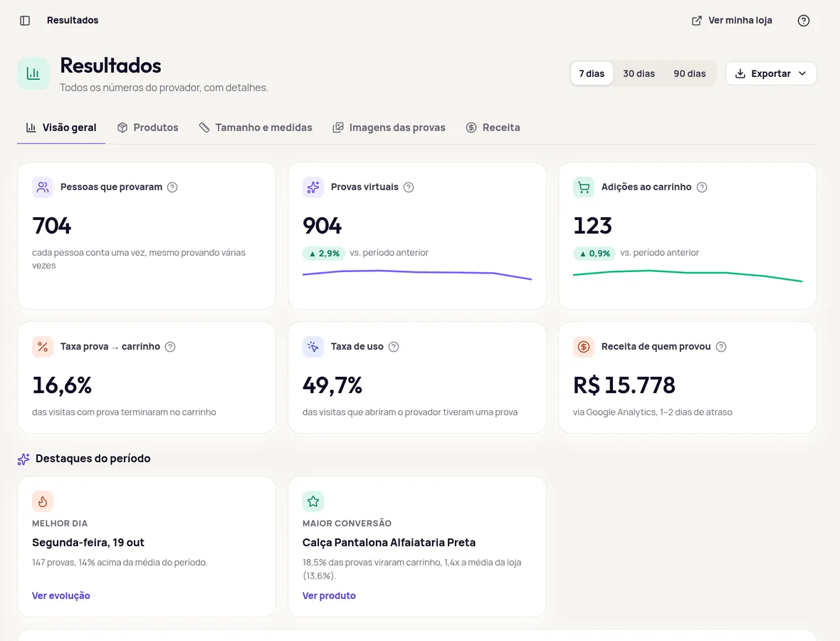Click the dollar icon for Receita de quem provou

coord(584,347)
